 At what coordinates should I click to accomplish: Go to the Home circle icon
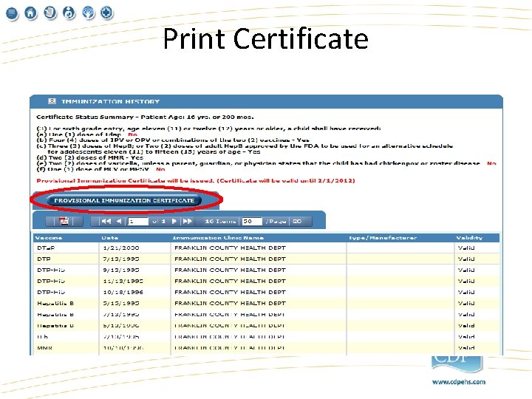(x=30, y=13)
